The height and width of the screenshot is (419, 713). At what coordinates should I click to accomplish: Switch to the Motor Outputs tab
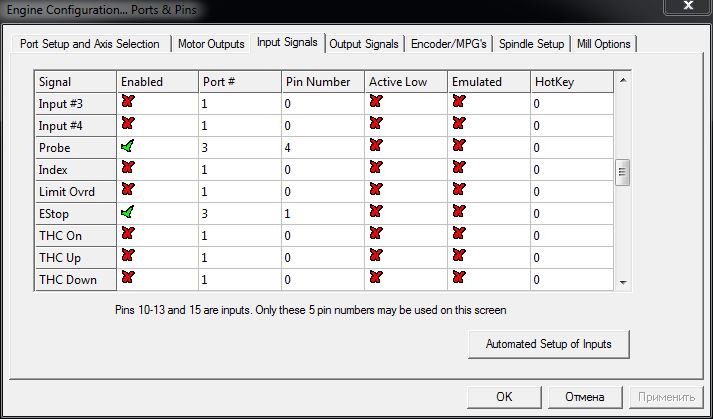coord(211,44)
